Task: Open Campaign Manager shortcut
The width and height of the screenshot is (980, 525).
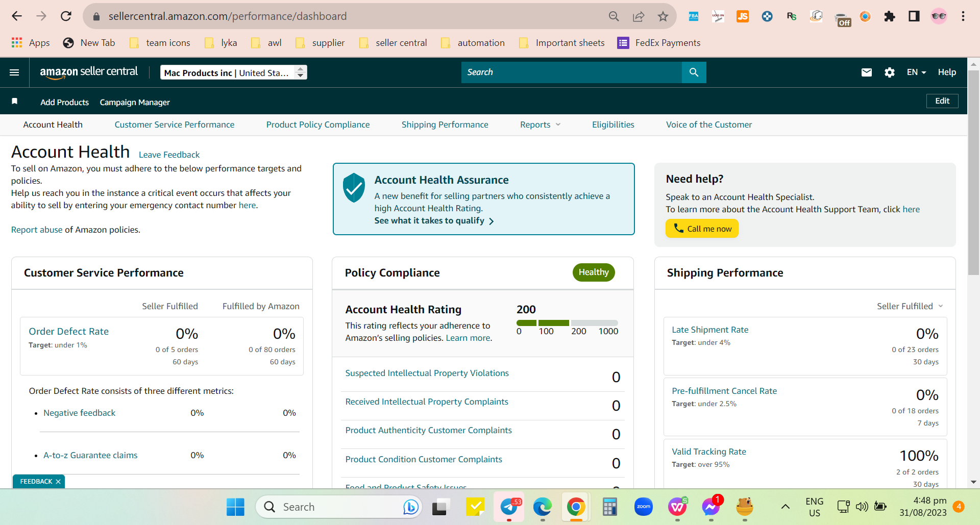Action: click(x=135, y=102)
